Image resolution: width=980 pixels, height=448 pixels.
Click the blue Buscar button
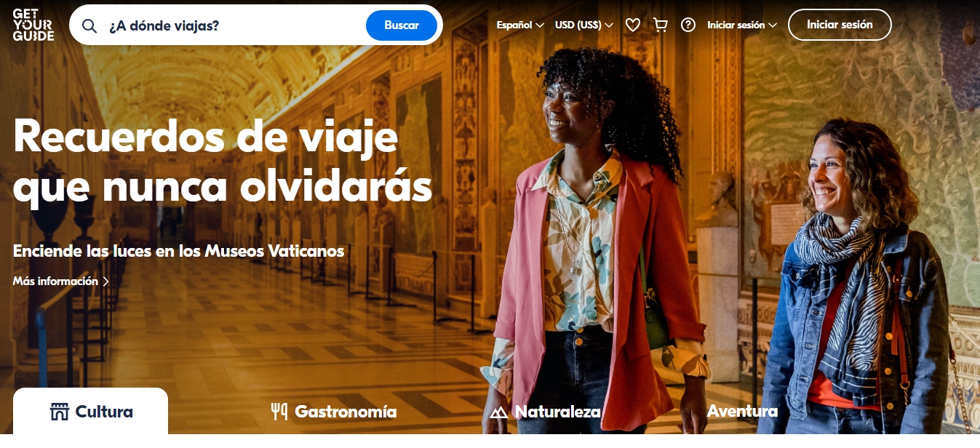(402, 25)
